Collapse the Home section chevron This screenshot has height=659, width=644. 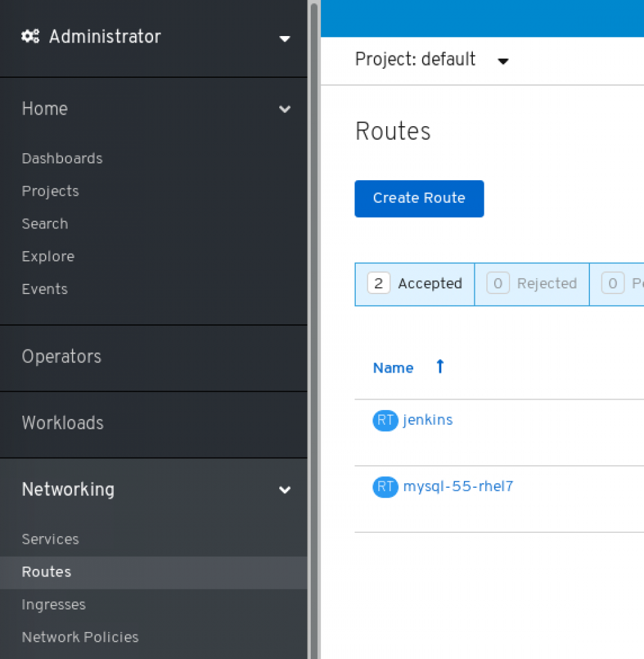[285, 109]
